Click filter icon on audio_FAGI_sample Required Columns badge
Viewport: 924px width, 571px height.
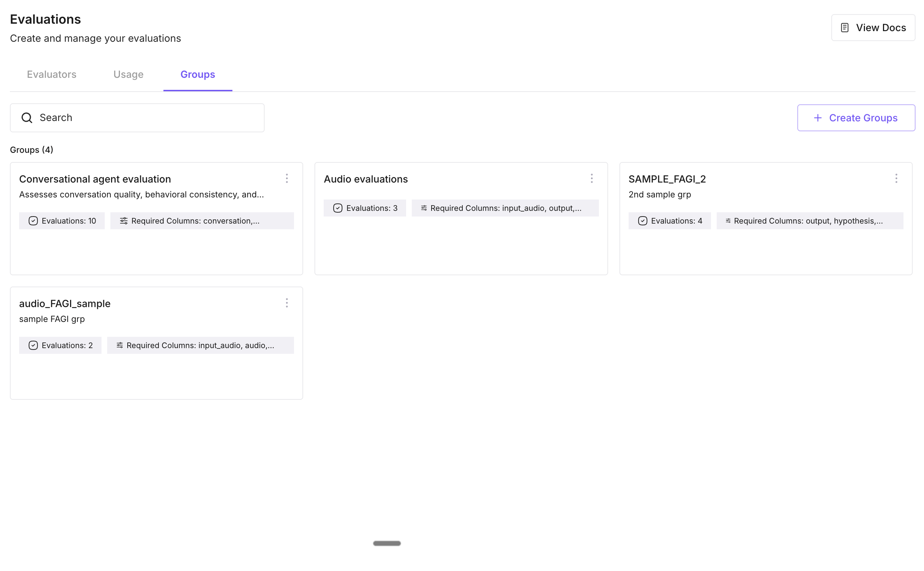(120, 345)
